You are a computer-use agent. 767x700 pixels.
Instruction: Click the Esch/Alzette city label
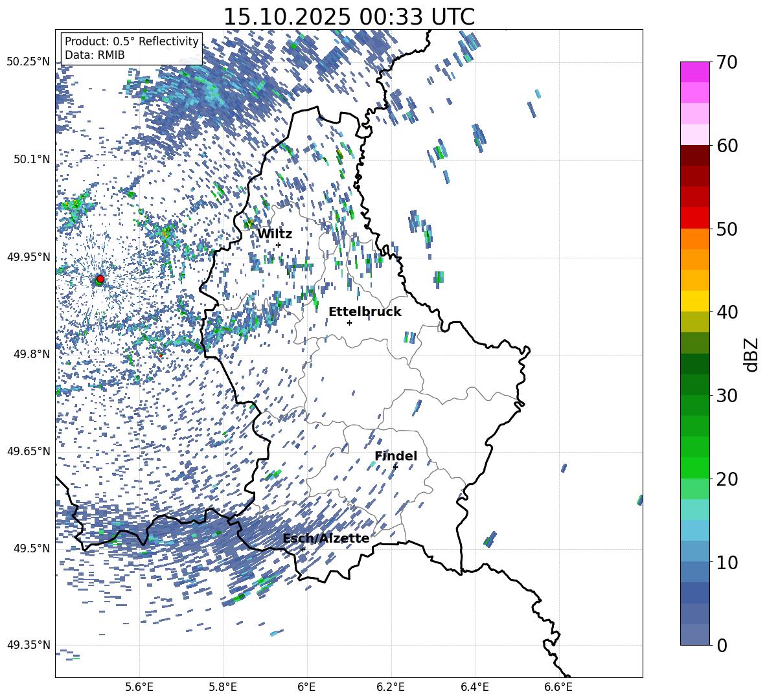(326, 538)
